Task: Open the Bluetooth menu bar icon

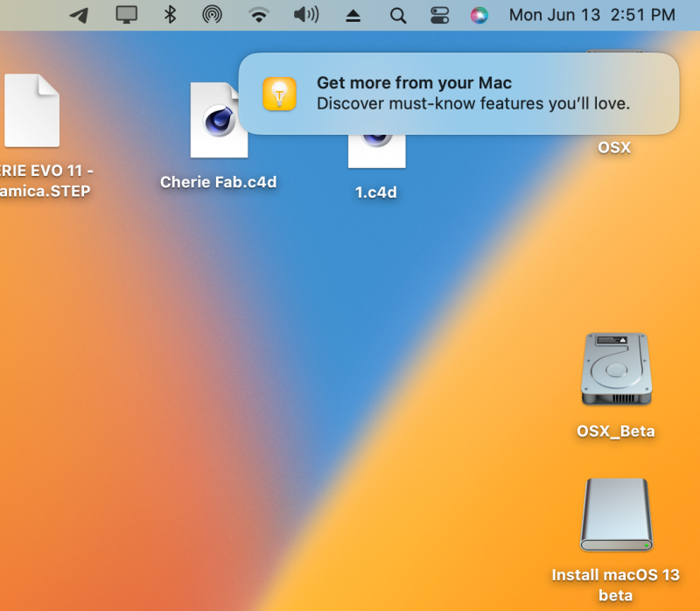Action: [170, 15]
